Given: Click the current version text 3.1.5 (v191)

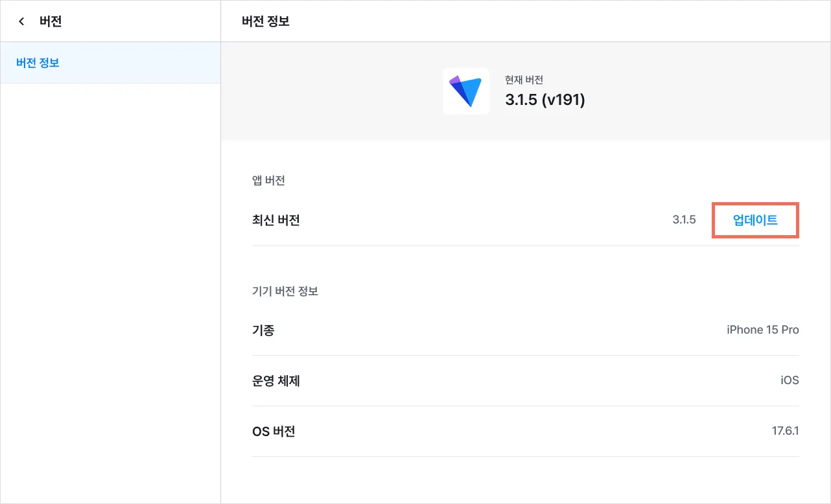Looking at the screenshot, I should (544, 100).
